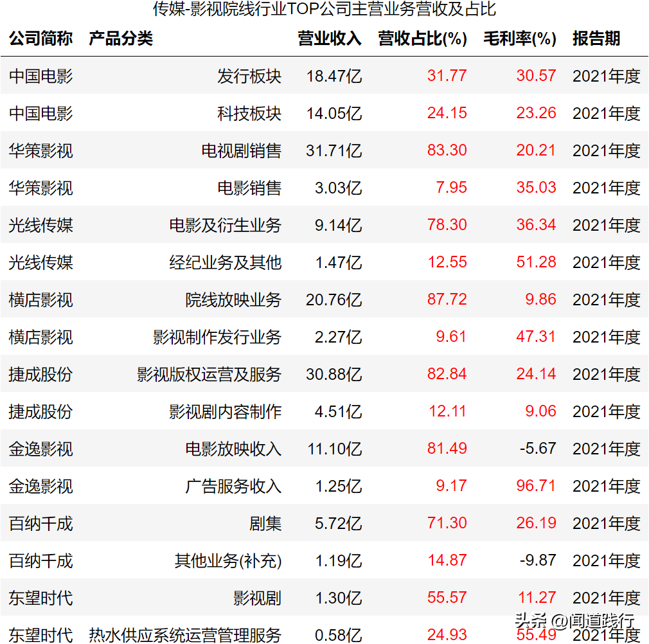Click revenue value 1.25亿
This screenshot has height=644, width=649.
pyautogui.click(x=338, y=486)
